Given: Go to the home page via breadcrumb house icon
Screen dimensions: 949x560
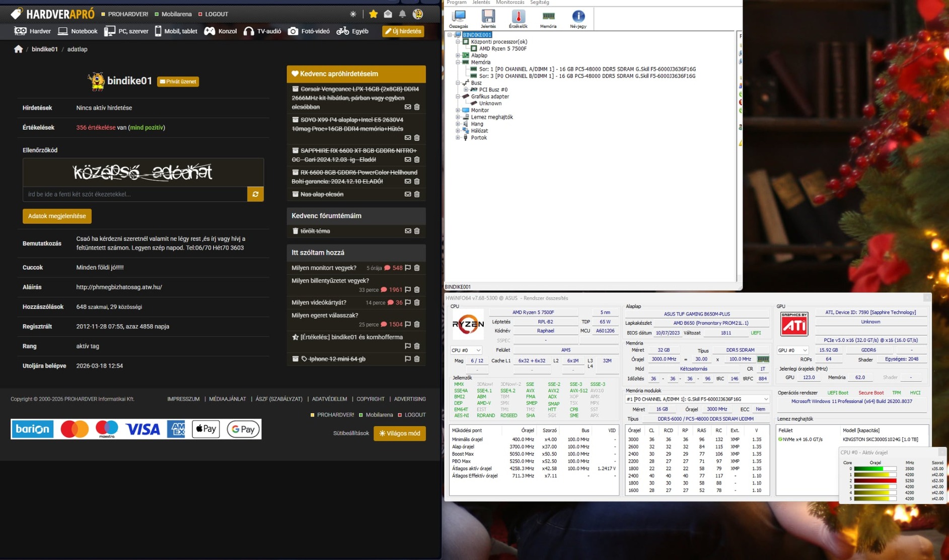Looking at the screenshot, I should point(19,49).
